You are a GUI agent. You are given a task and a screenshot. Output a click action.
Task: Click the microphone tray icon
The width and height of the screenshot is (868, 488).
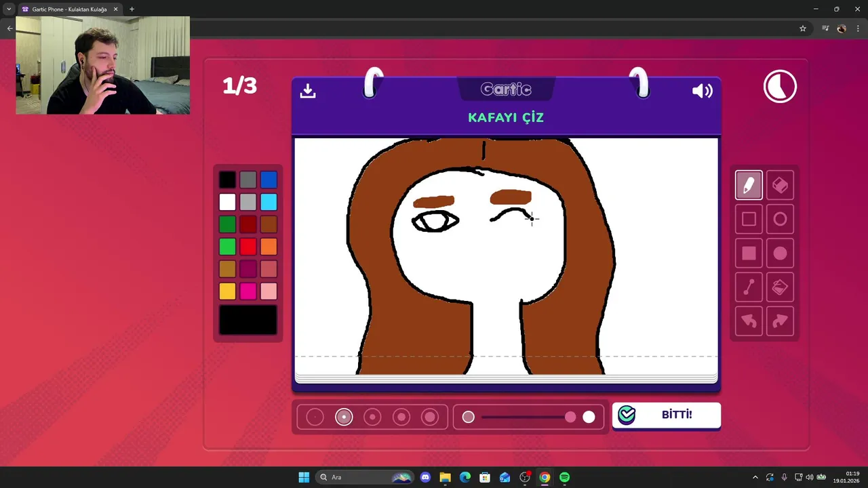(x=784, y=477)
